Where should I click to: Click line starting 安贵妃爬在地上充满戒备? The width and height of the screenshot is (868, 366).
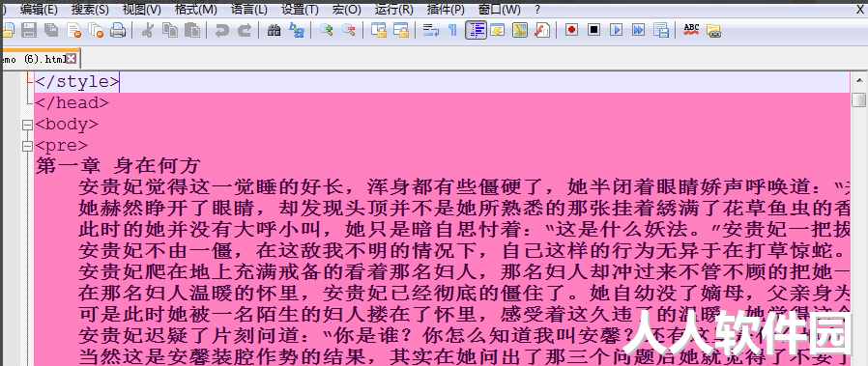point(464,272)
